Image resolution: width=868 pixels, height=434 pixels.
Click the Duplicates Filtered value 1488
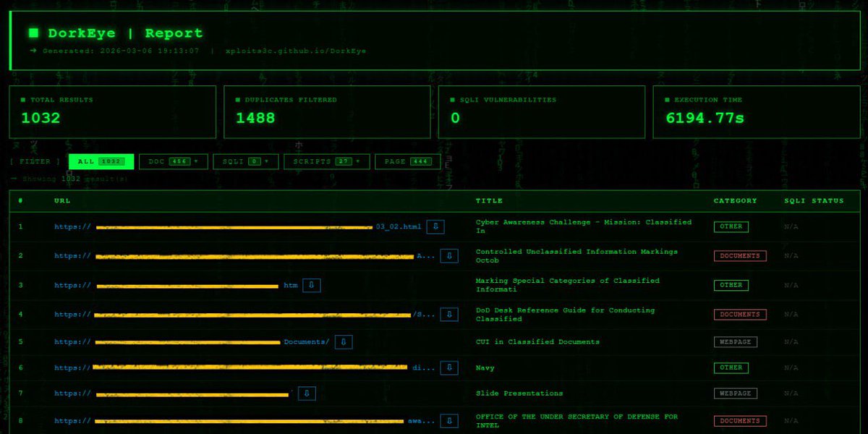[x=255, y=118]
